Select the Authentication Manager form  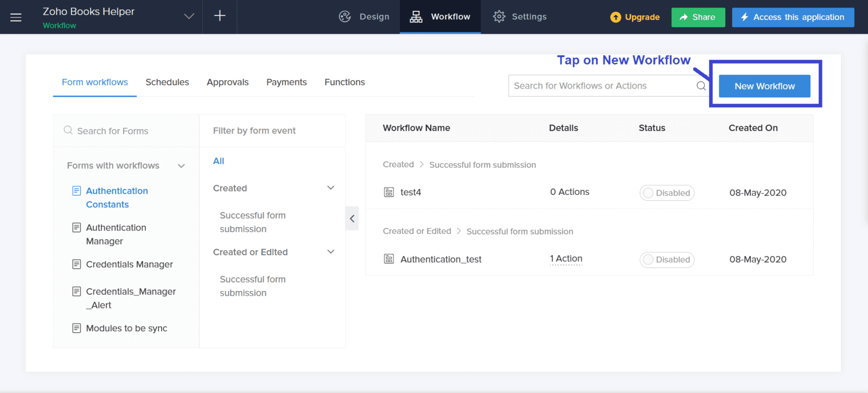pos(116,234)
